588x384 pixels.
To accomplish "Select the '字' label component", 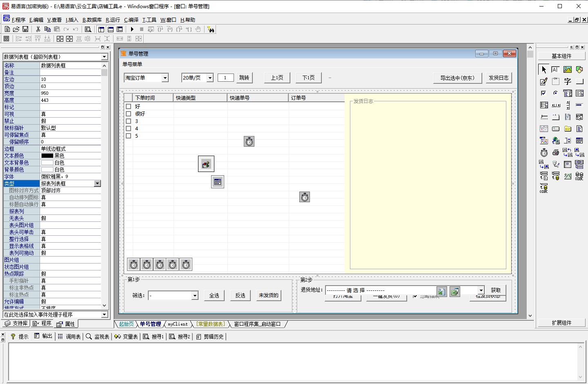I will (568, 82).
